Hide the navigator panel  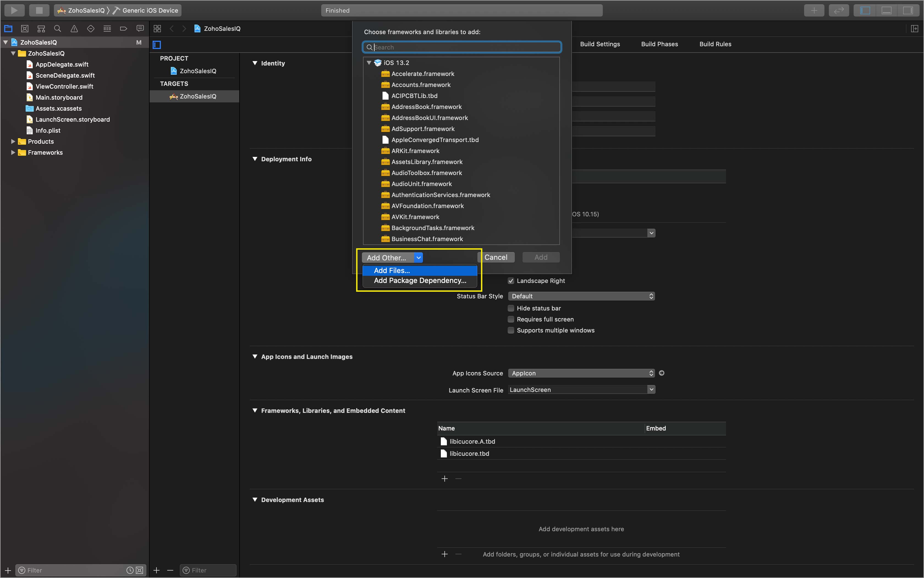point(865,10)
